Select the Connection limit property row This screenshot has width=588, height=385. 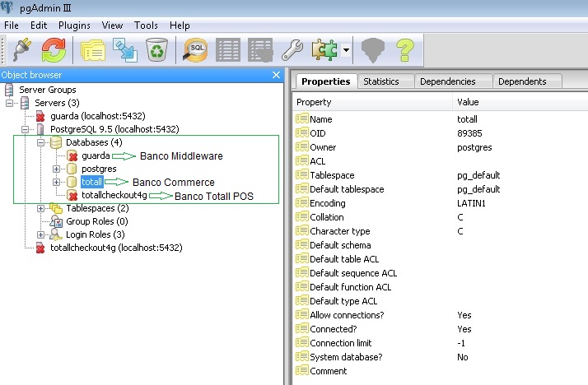point(441,343)
